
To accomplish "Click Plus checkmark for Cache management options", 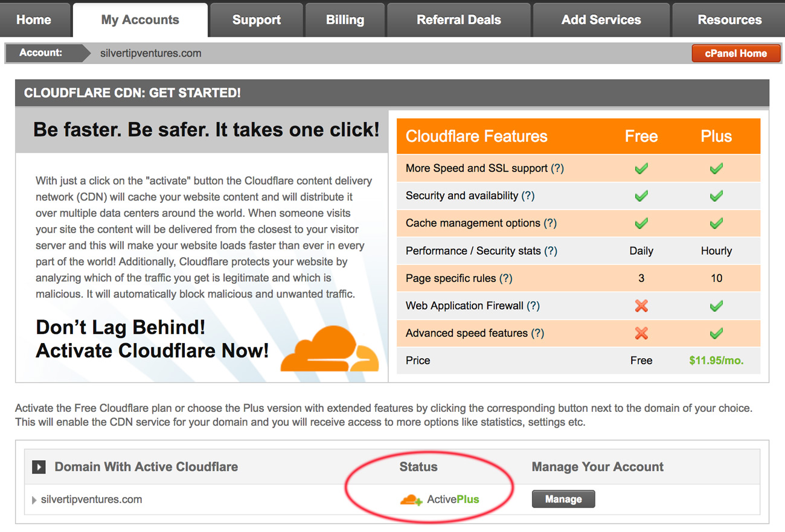I will tap(716, 223).
